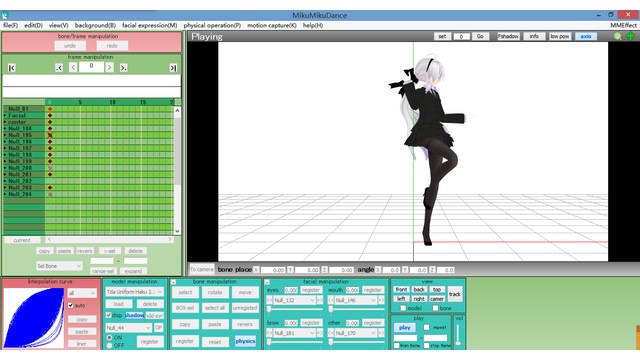The height and width of the screenshot is (360, 640).
Task: Select previous mouth morph arrow
Action: (331, 300)
